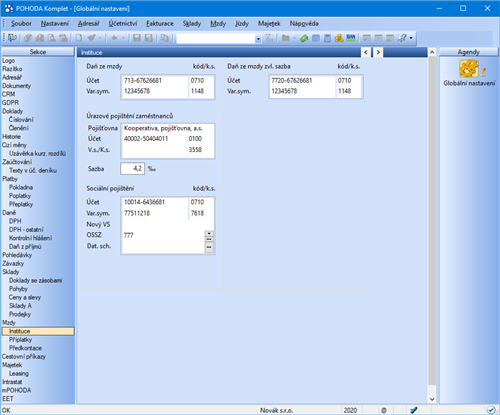Open the Mzdy menu
This screenshot has height=415, width=500.
[218, 24]
